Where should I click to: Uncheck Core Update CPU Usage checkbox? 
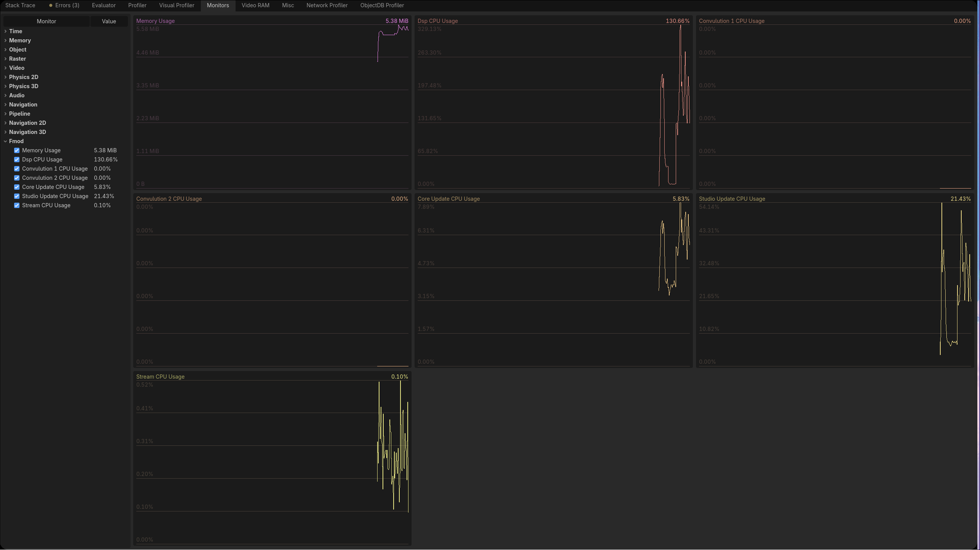17,187
